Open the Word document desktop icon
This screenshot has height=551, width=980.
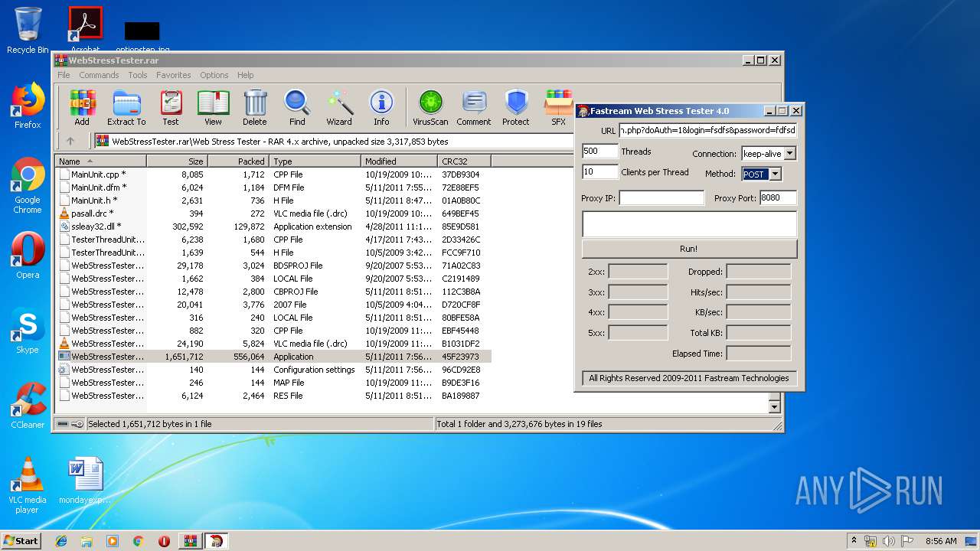click(85, 481)
